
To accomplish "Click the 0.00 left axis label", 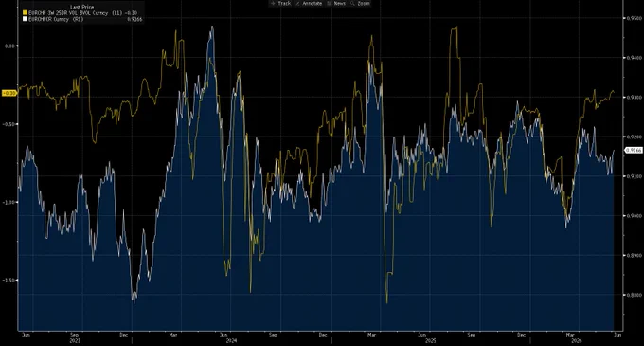I will pos(9,46).
